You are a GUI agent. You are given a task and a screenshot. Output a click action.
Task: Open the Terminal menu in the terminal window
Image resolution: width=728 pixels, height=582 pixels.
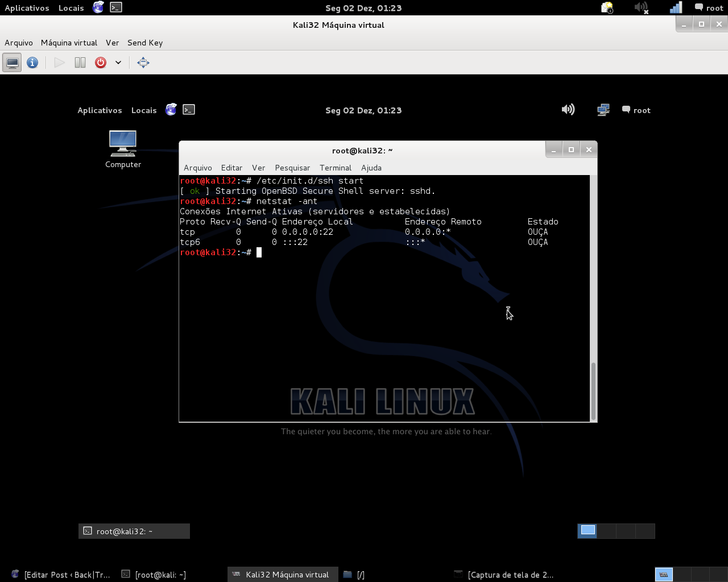(336, 168)
